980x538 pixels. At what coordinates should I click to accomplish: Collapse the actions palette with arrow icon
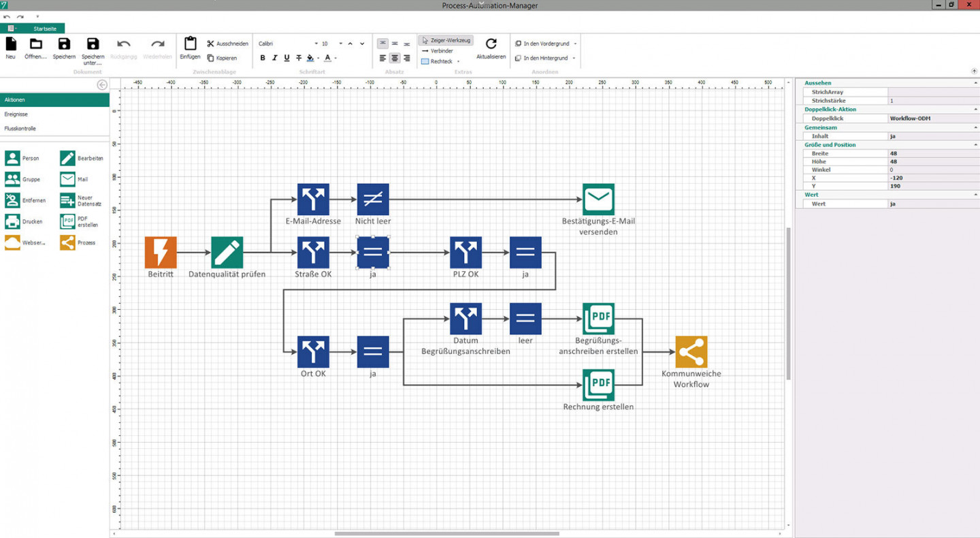102,85
